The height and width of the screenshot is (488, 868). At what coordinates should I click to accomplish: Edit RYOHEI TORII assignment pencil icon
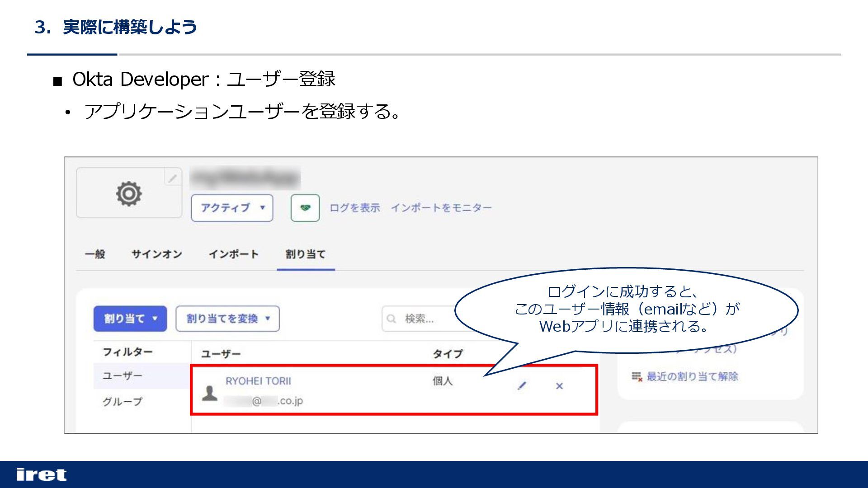pyautogui.click(x=522, y=386)
